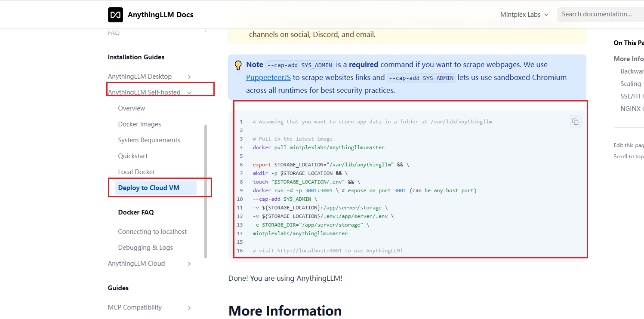Click the lightbulb Note icon
Screen dimensions: 644x319
(x=238, y=65)
